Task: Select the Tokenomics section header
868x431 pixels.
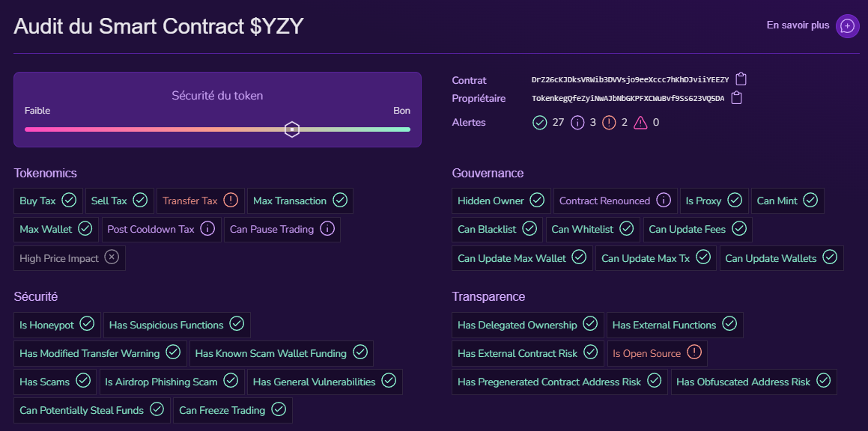Action: pos(45,173)
